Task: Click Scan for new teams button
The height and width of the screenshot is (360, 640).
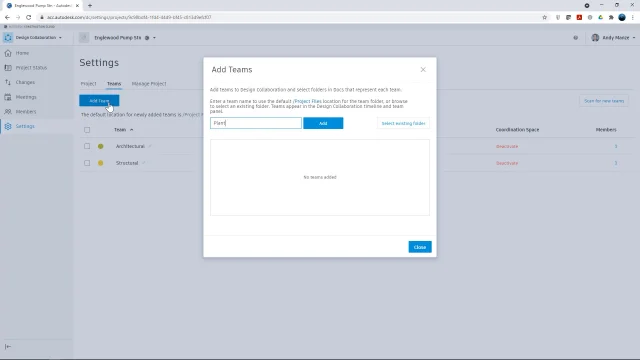Action: 604,101
